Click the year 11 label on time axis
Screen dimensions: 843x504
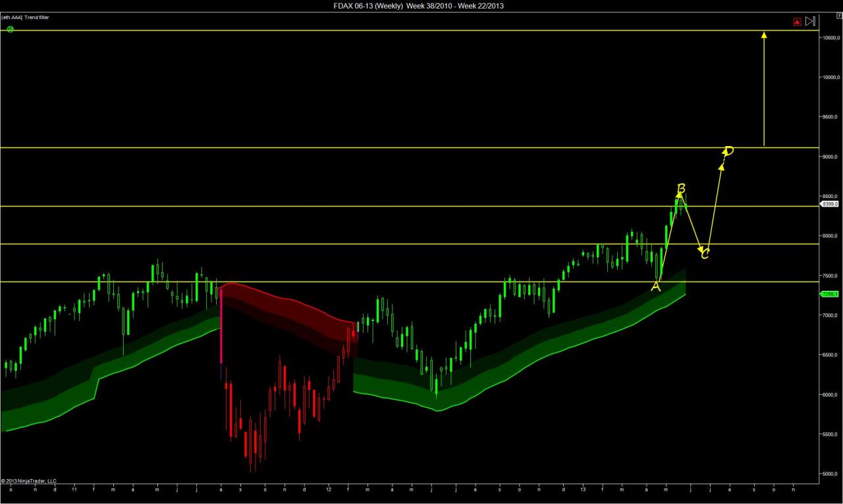point(74,489)
